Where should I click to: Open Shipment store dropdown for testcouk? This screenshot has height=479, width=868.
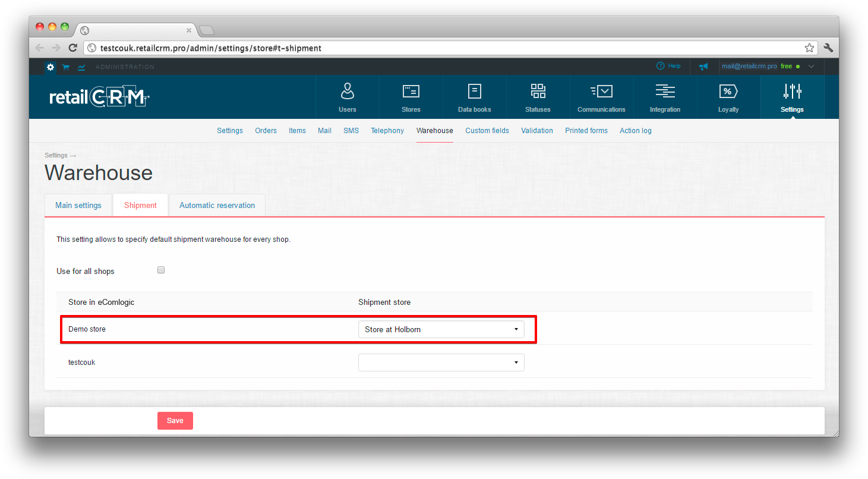(x=441, y=363)
